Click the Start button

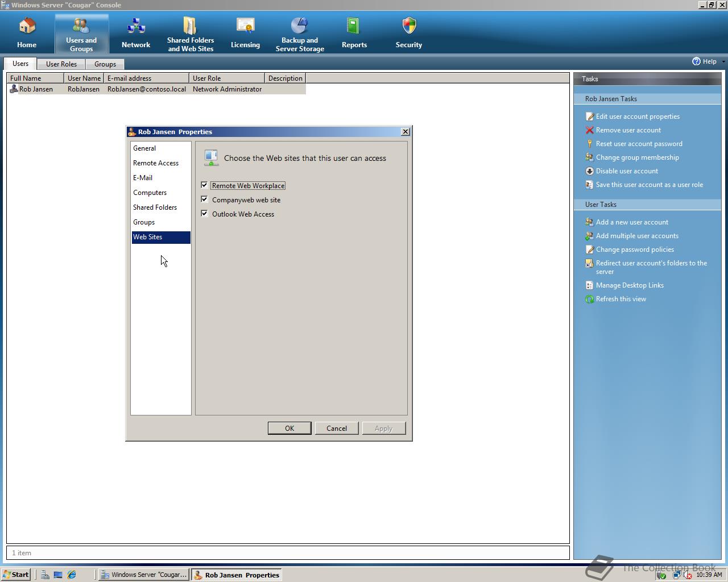point(16,575)
